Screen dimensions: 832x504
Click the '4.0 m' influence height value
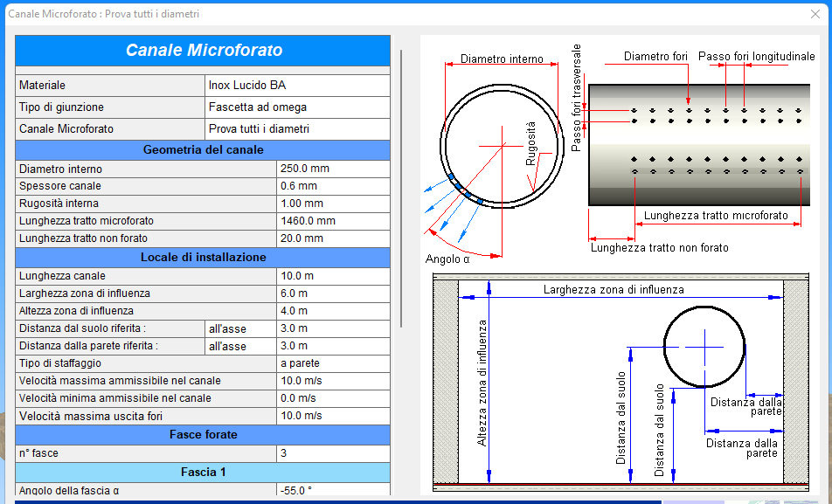333,311
